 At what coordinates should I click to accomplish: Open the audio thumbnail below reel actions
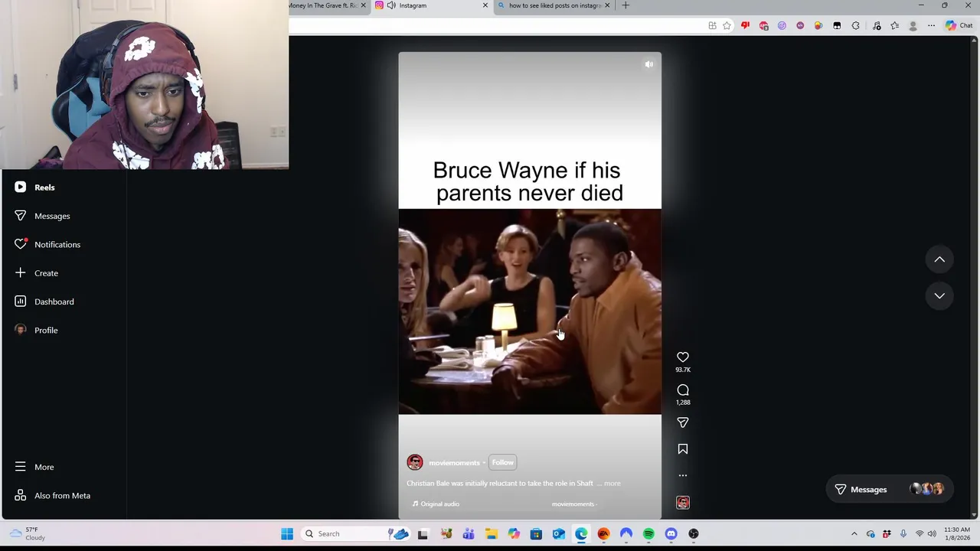[683, 503]
